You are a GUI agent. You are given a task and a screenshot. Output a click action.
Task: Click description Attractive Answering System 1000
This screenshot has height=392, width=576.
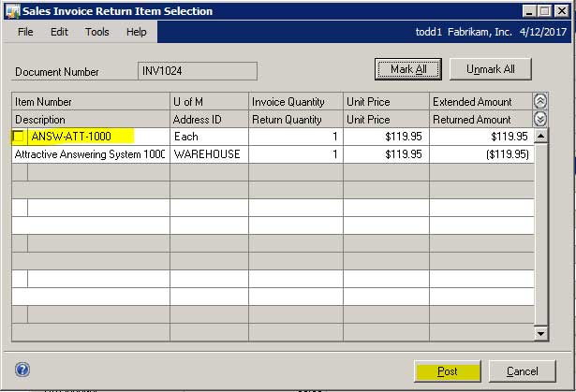pos(90,154)
